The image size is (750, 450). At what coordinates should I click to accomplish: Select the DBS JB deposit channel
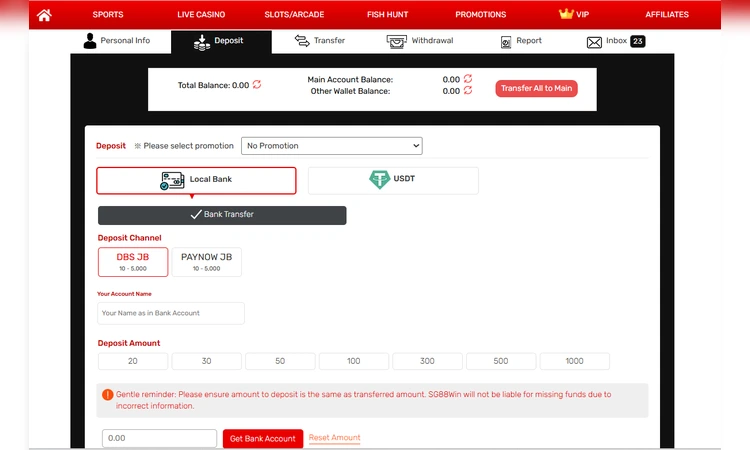(133, 262)
